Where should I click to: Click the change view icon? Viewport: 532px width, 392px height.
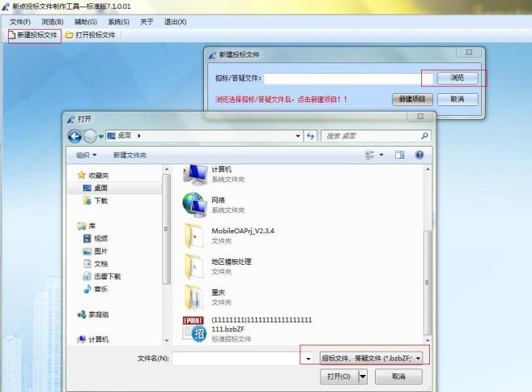[x=369, y=156]
